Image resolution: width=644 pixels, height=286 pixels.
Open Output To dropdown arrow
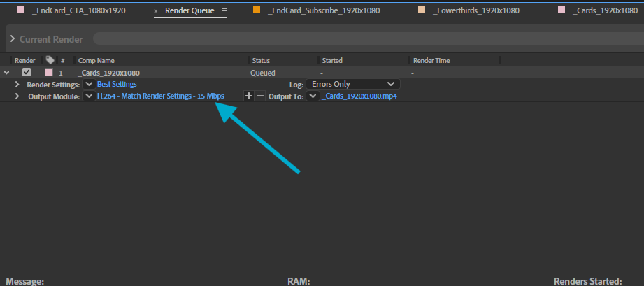point(313,96)
